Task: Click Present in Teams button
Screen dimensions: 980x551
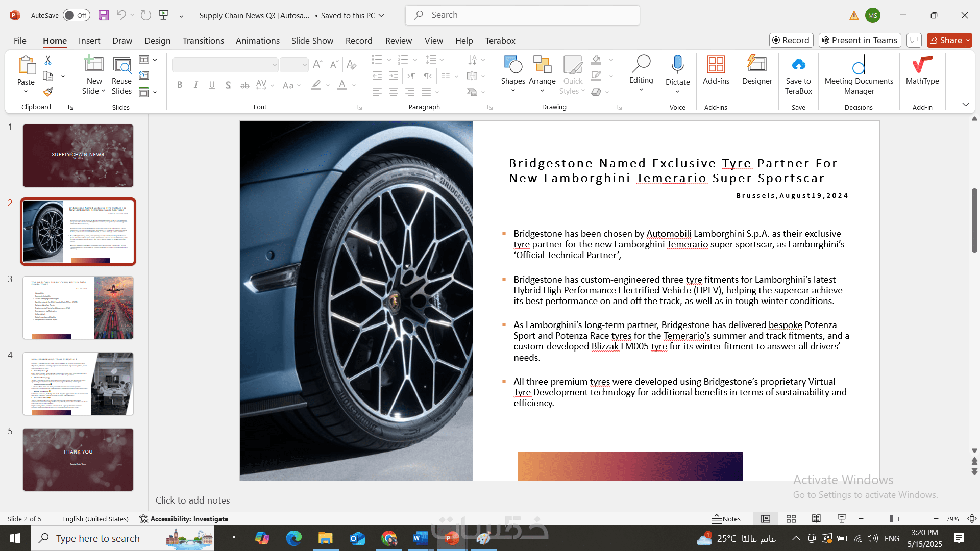Action: coord(860,40)
